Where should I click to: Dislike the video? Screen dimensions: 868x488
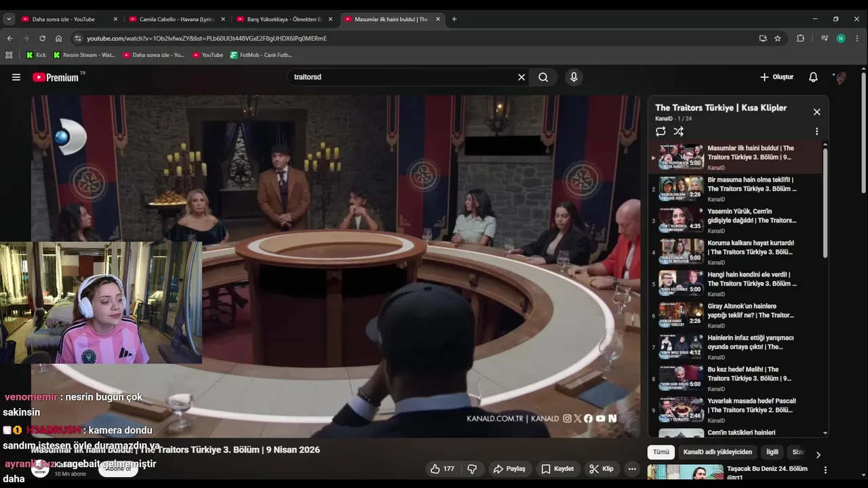click(472, 468)
